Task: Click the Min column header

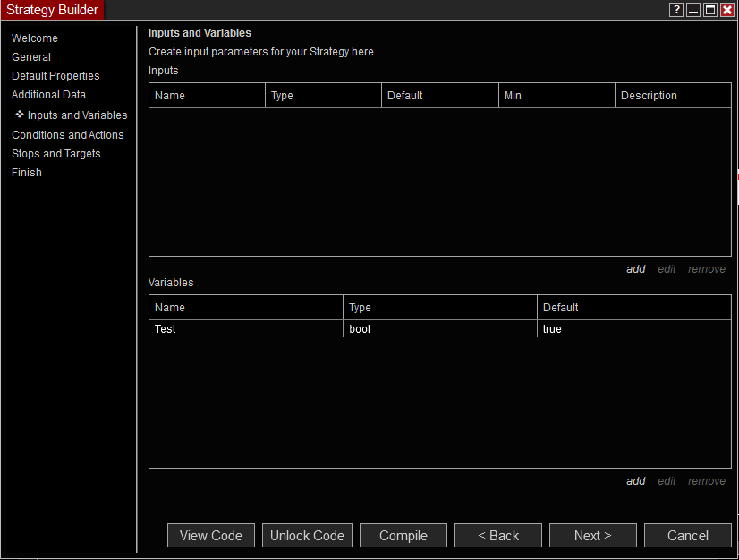Action: (556, 96)
